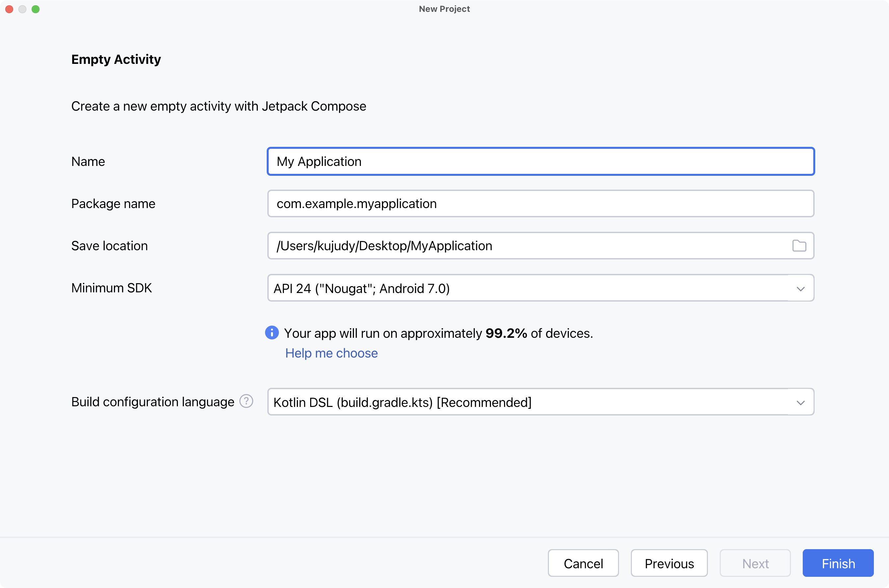Click the Build configuration language label

coord(152,402)
